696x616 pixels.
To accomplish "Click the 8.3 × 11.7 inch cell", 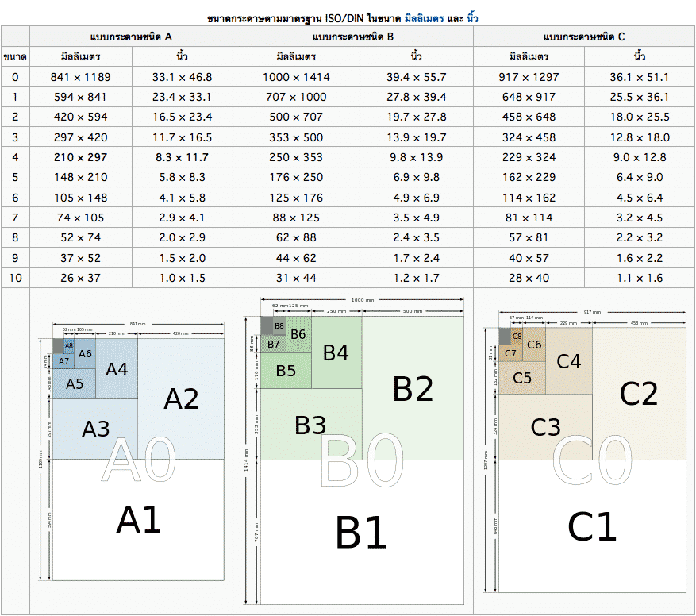I will click(x=182, y=157).
